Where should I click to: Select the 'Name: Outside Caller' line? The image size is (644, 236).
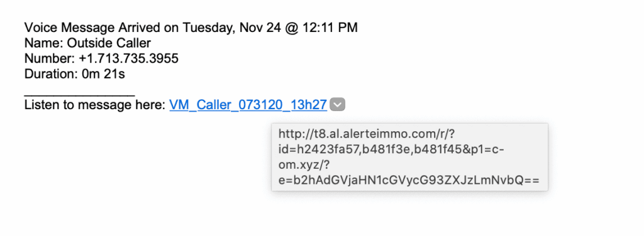[87, 43]
